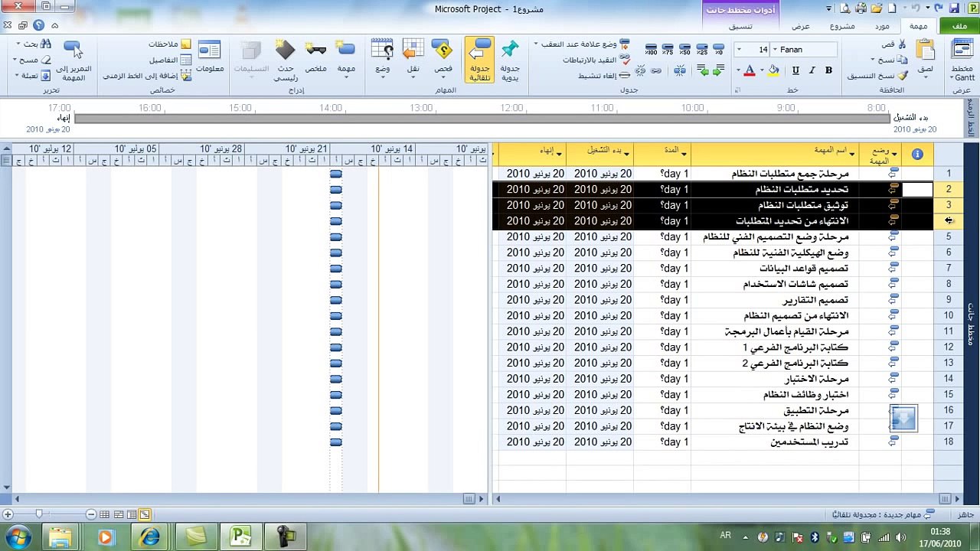Screen dimensions: 980x551
Task: Toggle task Details pane (التفاصيل)
Action: 170,60
